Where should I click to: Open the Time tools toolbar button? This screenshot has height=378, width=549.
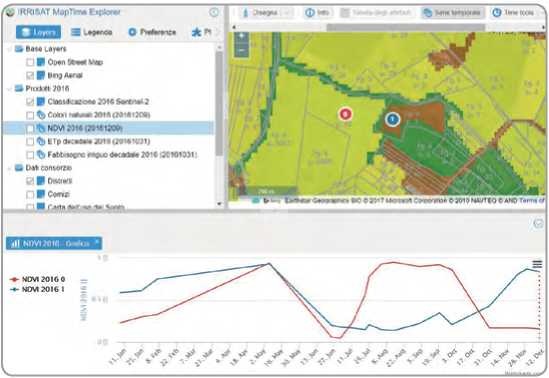click(x=513, y=13)
